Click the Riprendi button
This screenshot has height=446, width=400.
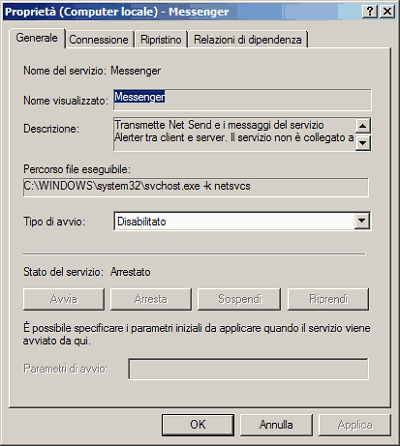(328, 299)
